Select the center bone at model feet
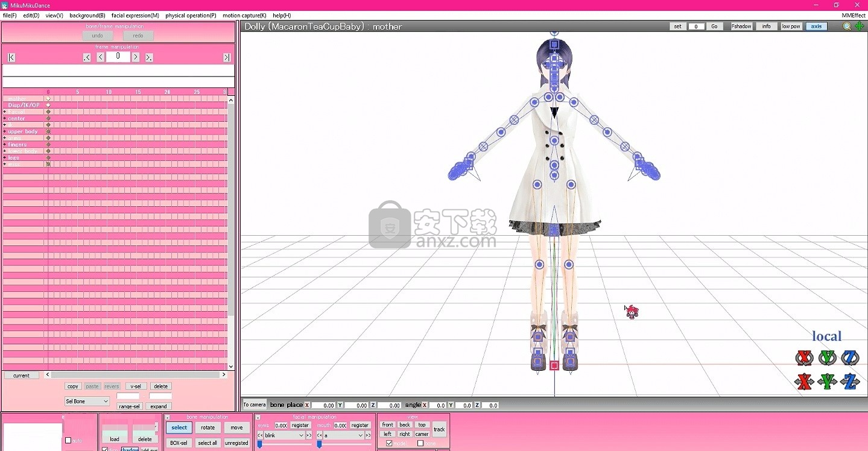Viewport: 868px width, 451px height. click(554, 365)
